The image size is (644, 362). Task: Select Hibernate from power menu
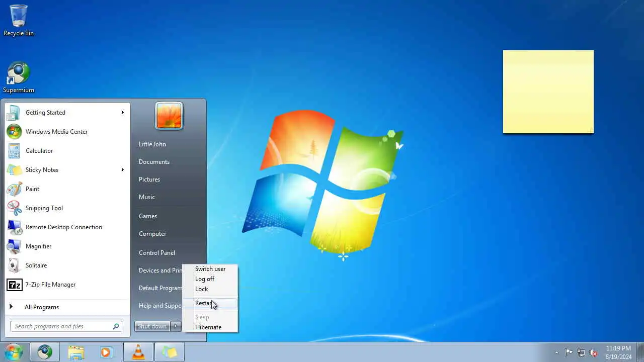[x=210, y=327]
